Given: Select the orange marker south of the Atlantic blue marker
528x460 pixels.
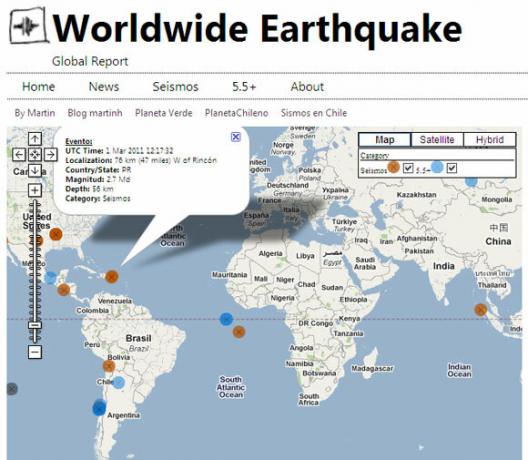Looking at the screenshot, I should pos(239,332).
